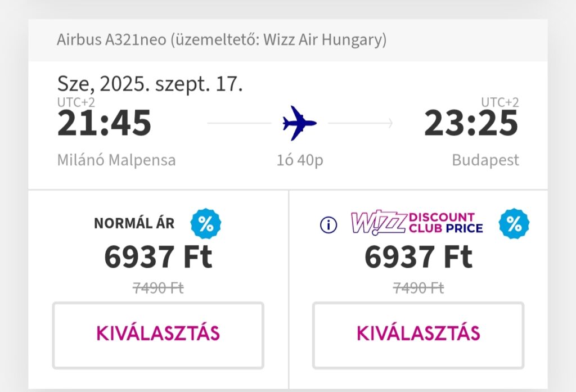Click the 23:25 arrival time
576x392 pixels.
coord(471,123)
